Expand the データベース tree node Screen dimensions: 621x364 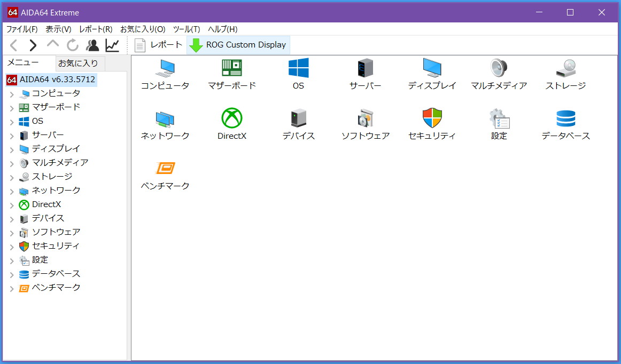[12, 274]
